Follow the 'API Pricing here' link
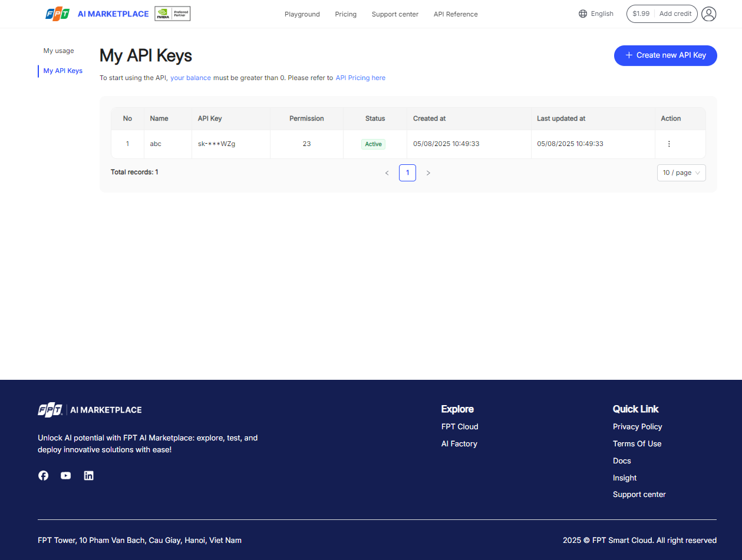Screen dimensions: 742x560 pyautogui.click(x=361, y=78)
